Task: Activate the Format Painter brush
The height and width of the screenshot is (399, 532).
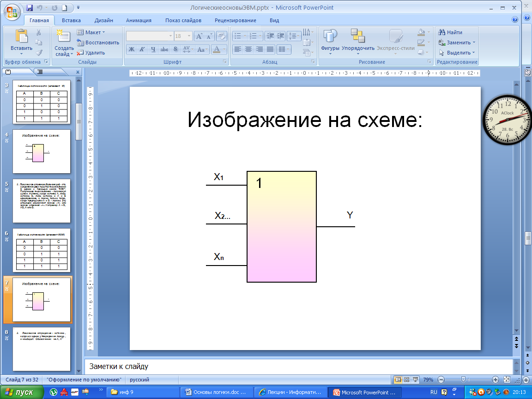Action: (x=39, y=53)
